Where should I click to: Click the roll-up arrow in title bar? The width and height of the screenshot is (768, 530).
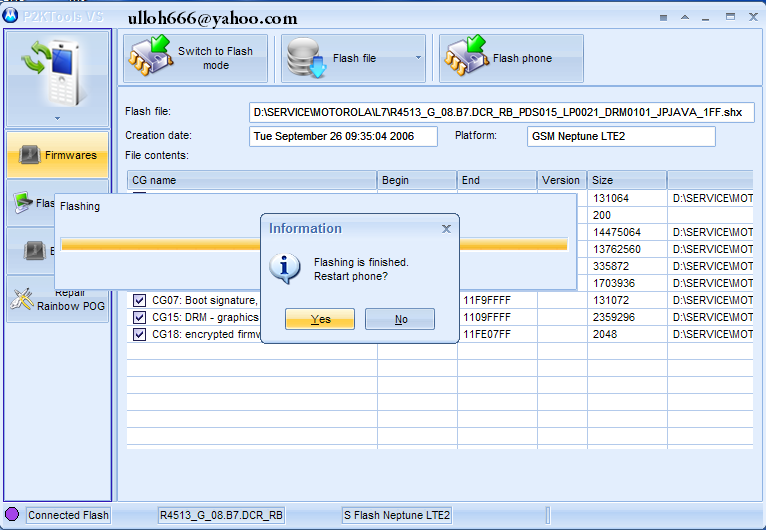685,17
